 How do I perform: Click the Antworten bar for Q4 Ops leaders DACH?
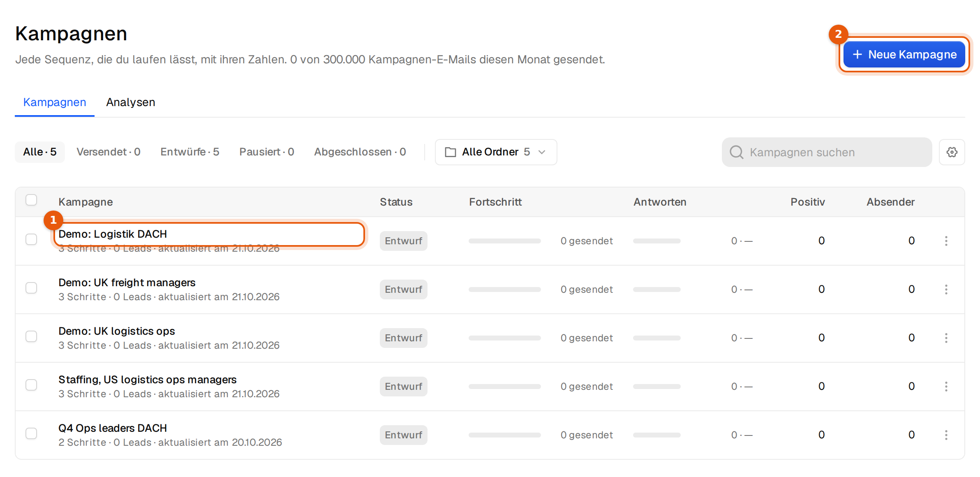657,435
